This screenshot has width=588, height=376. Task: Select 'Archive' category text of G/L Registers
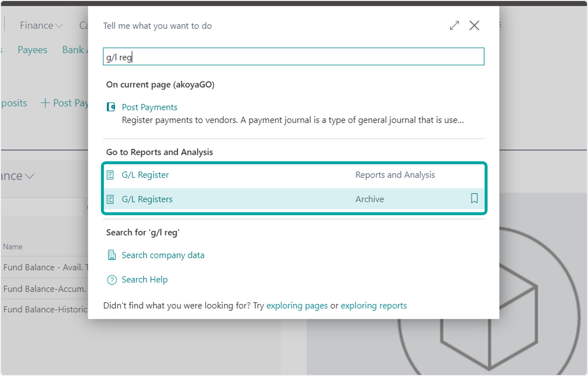click(x=369, y=199)
